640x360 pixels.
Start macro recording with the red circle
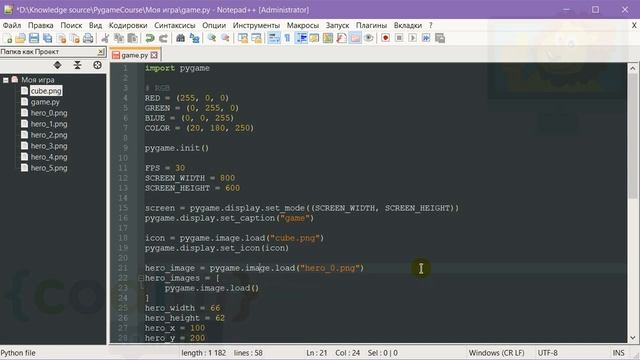(385, 38)
